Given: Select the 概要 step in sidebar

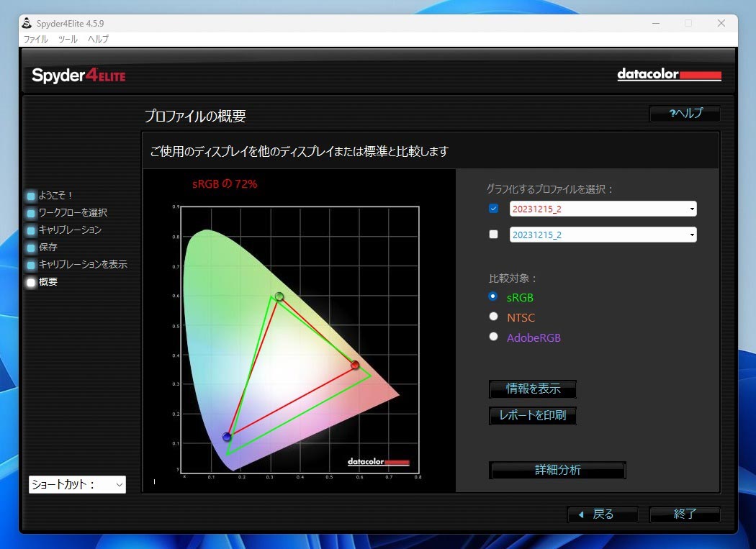Looking at the screenshot, I should pyautogui.click(x=48, y=282).
